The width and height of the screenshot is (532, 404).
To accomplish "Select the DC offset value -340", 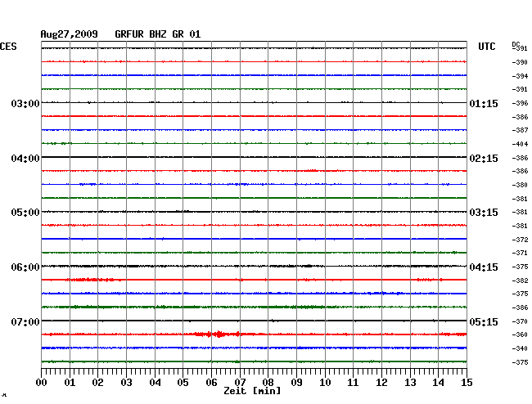I will pos(520,348).
